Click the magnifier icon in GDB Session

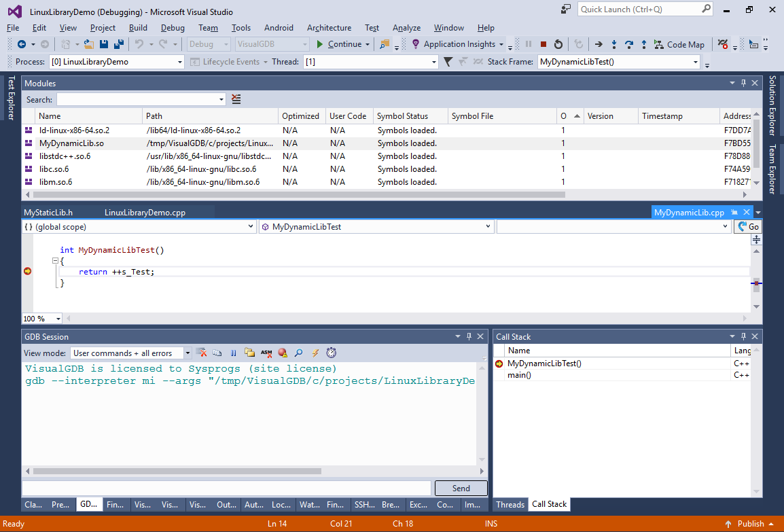point(298,353)
